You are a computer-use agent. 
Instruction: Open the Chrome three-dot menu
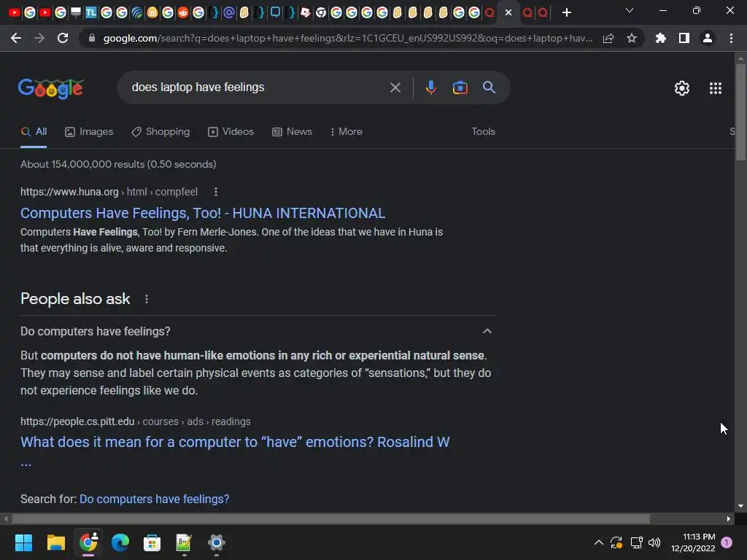(731, 38)
